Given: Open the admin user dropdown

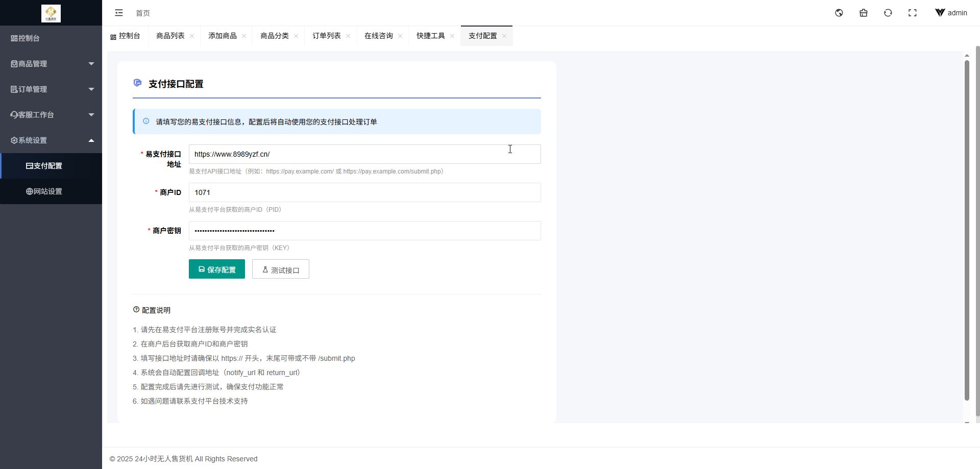Looking at the screenshot, I should tap(951, 13).
